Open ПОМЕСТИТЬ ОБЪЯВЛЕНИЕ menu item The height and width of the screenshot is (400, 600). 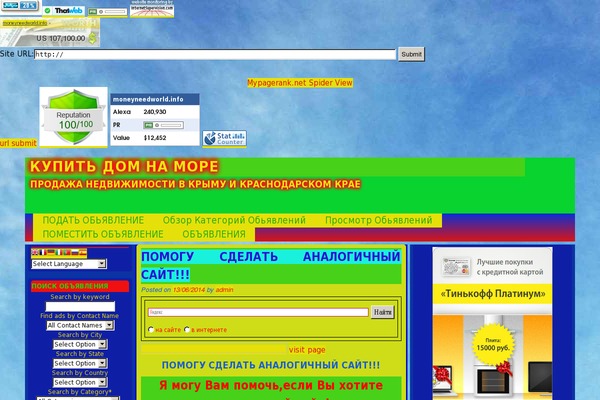point(103,234)
